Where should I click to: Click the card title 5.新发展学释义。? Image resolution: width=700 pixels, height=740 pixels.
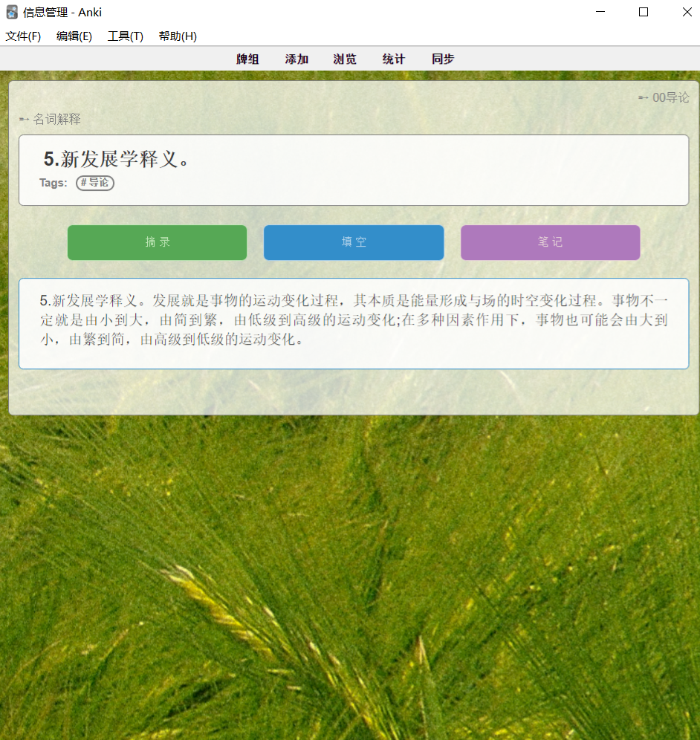tap(116, 159)
